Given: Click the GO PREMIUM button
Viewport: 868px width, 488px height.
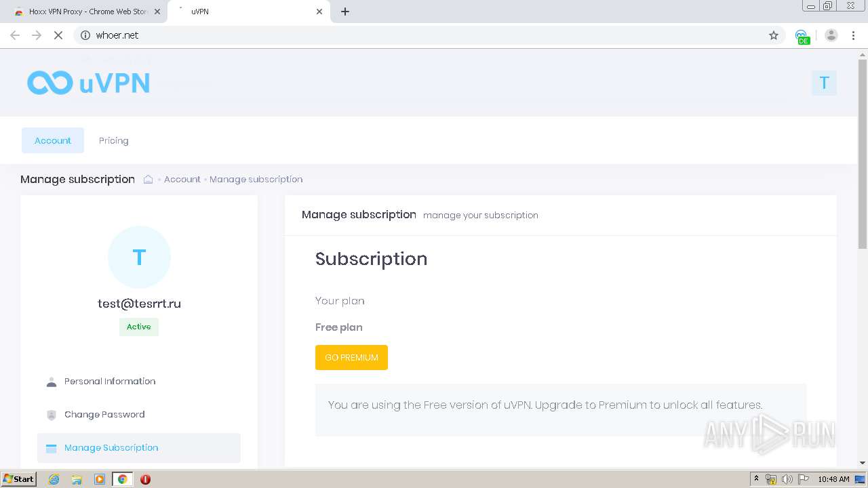Looking at the screenshot, I should pos(351,358).
